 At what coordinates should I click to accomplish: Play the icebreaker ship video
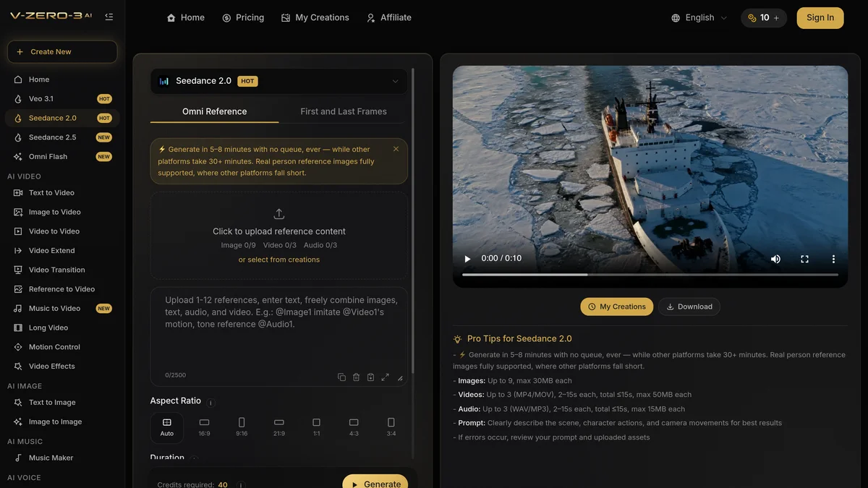pos(467,259)
